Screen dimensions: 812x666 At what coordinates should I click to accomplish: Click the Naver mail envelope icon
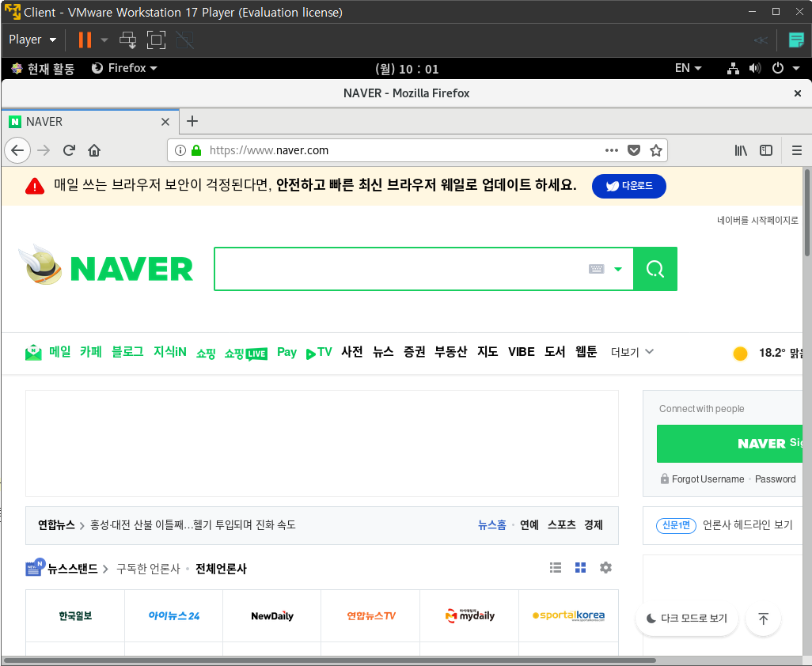point(34,353)
